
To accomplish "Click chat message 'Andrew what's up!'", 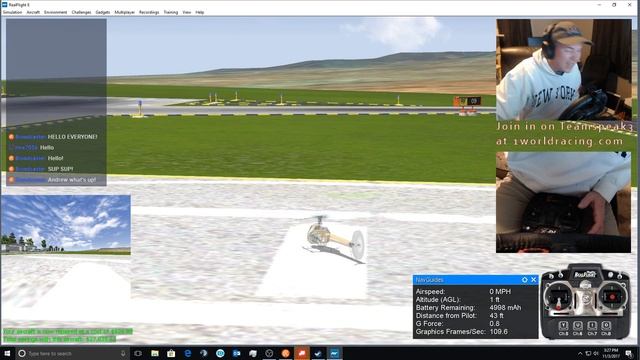I will coord(72,180).
